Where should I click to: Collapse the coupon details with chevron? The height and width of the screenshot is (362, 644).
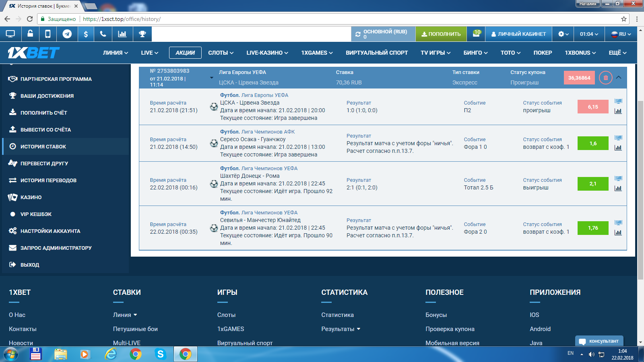click(619, 77)
